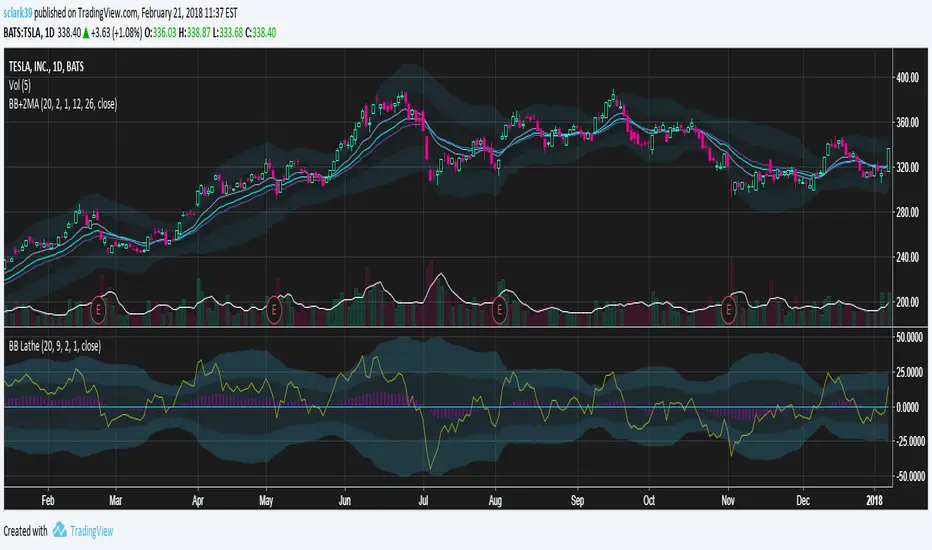This screenshot has height=550, width=932.
Task: Click the early-August earnings E marker
Action: point(499,310)
